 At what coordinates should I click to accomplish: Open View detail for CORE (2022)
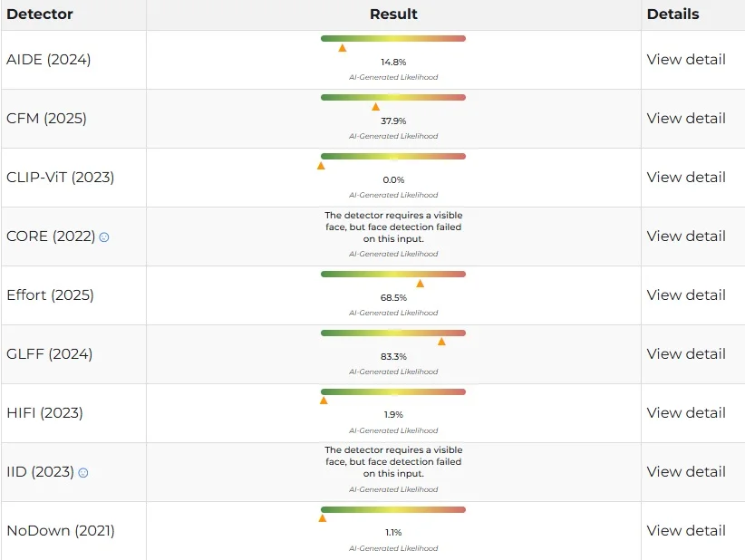coord(686,237)
